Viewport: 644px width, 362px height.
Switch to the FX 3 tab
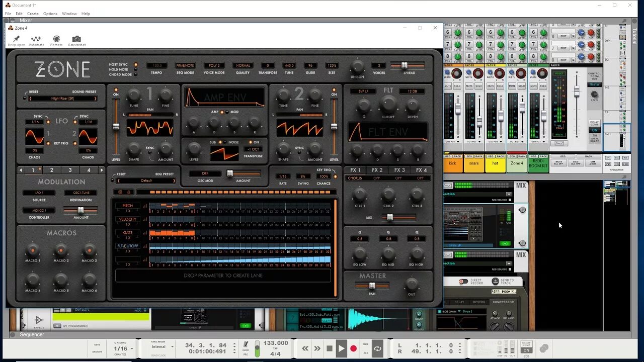pos(399,170)
